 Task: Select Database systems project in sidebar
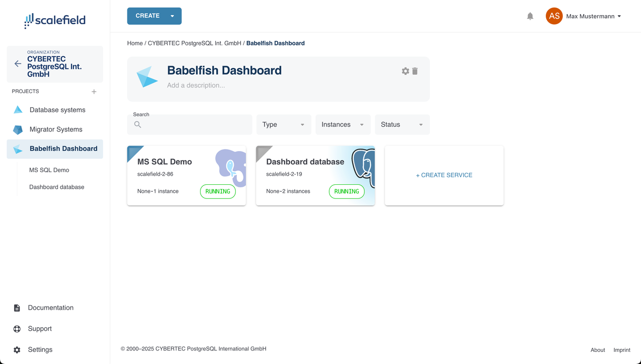point(57,110)
